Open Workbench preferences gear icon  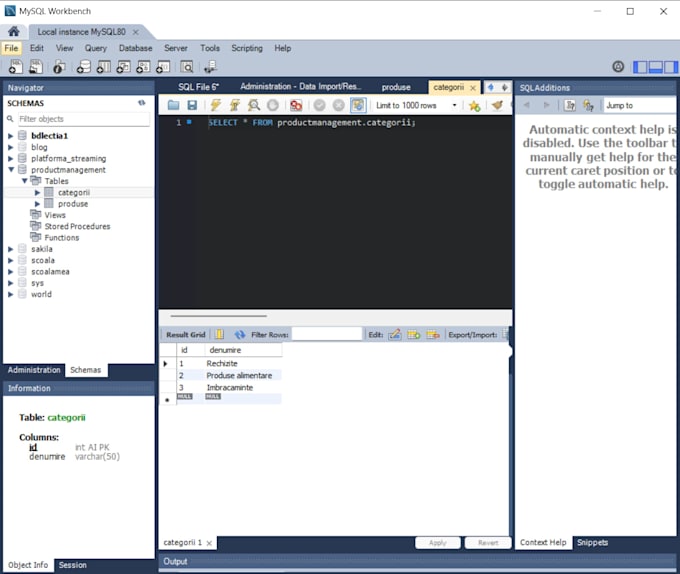[x=618, y=67]
